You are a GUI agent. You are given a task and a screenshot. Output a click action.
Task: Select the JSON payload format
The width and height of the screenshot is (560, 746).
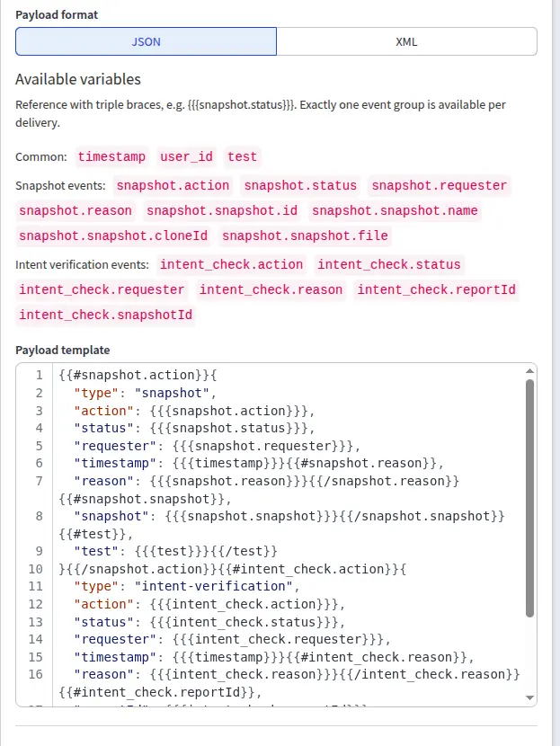[146, 41]
